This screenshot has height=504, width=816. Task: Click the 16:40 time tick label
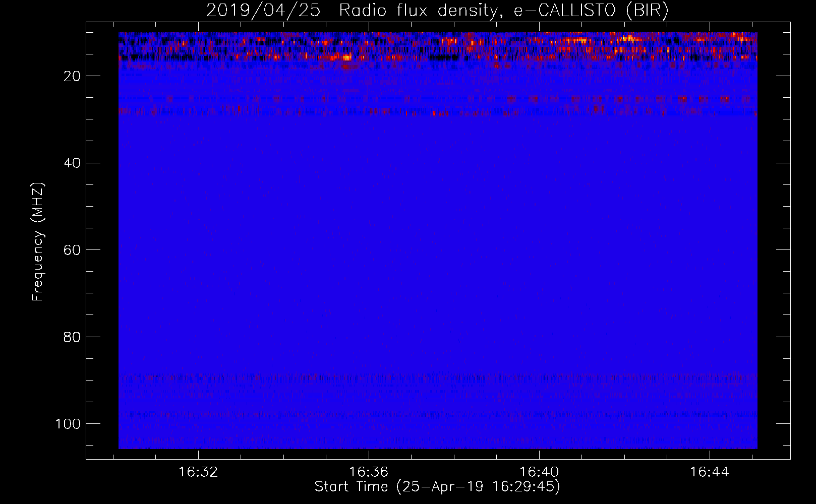point(539,472)
